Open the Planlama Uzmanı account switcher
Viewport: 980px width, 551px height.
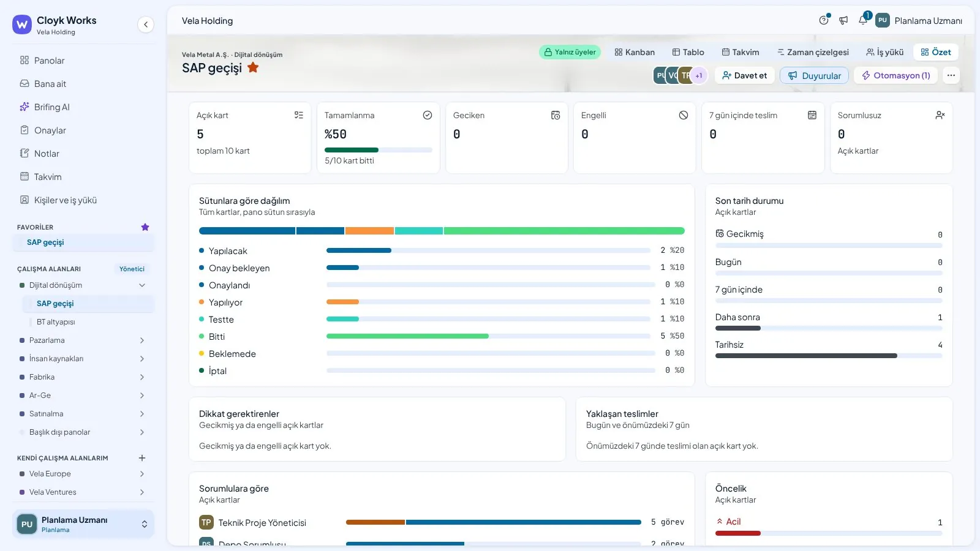click(83, 524)
